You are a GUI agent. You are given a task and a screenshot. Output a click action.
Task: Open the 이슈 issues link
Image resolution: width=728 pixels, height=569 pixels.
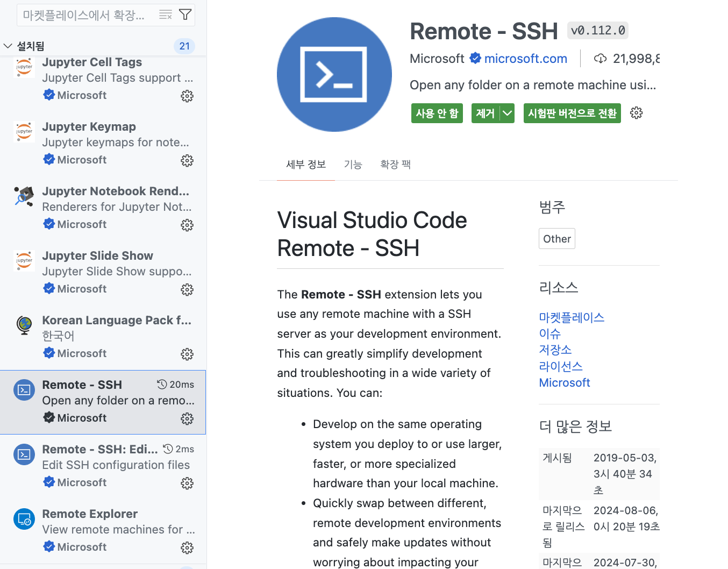tap(549, 333)
